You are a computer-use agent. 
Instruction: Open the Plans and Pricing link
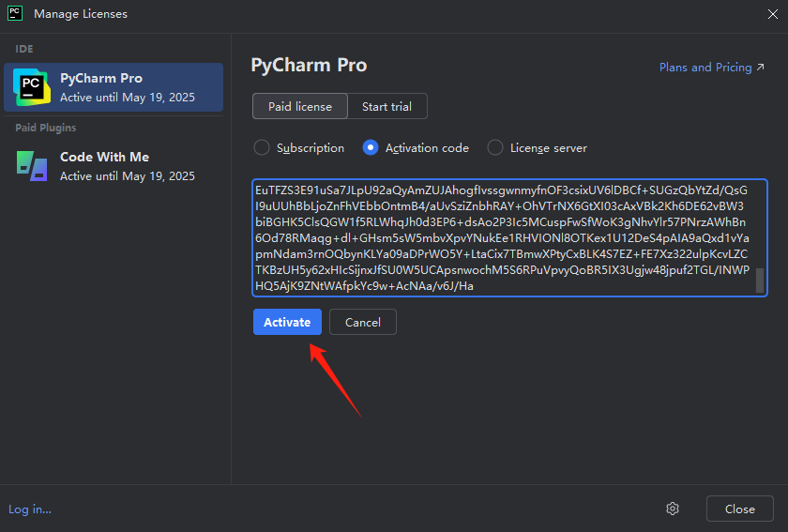[705, 68]
